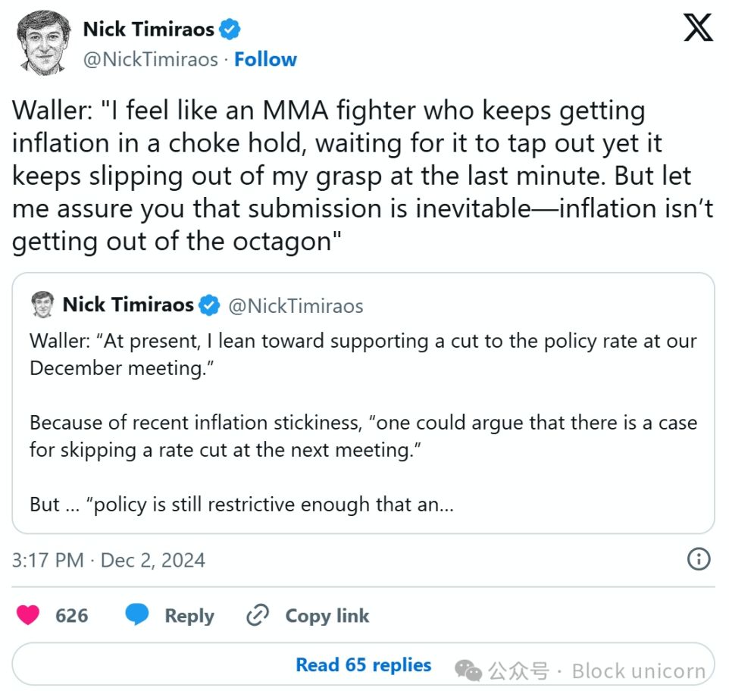This screenshot has height=700, width=729.
Task: Click the Read 65 replies button
Action: point(363,665)
